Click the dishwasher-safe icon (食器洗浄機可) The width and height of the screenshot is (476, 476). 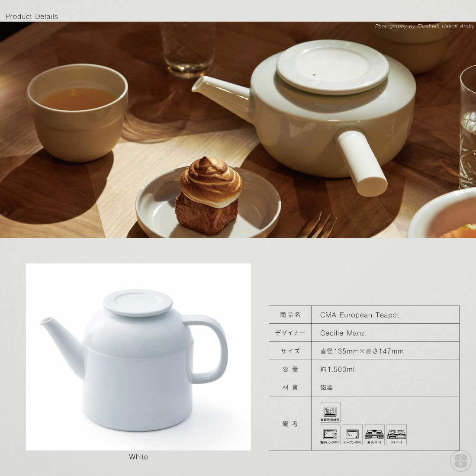[330, 412]
